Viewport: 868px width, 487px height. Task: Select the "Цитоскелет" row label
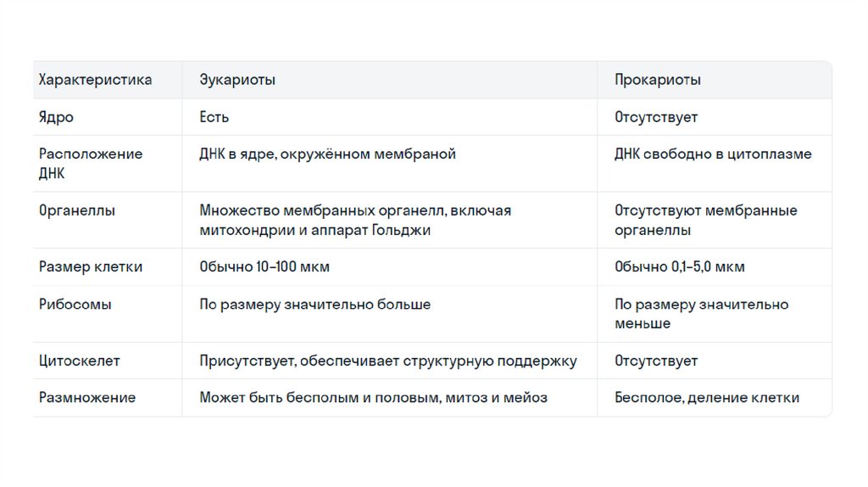(79, 361)
